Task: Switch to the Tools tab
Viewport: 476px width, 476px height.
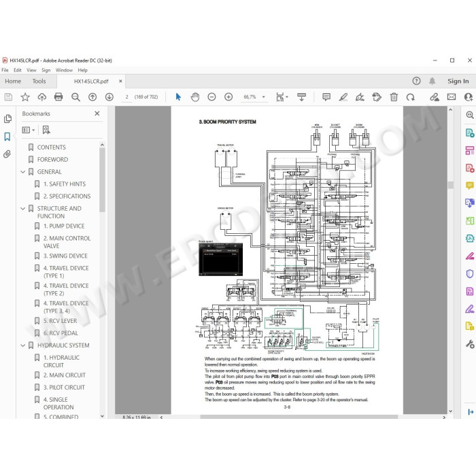Action: [39, 81]
